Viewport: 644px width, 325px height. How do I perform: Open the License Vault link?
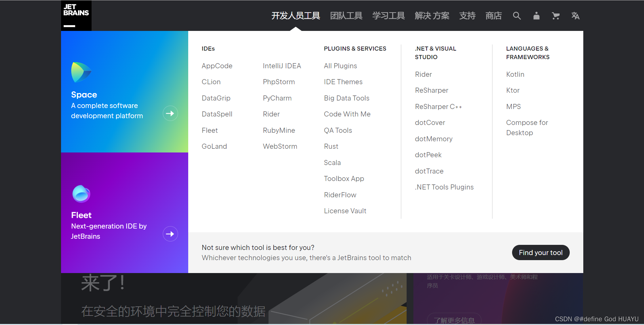(345, 211)
